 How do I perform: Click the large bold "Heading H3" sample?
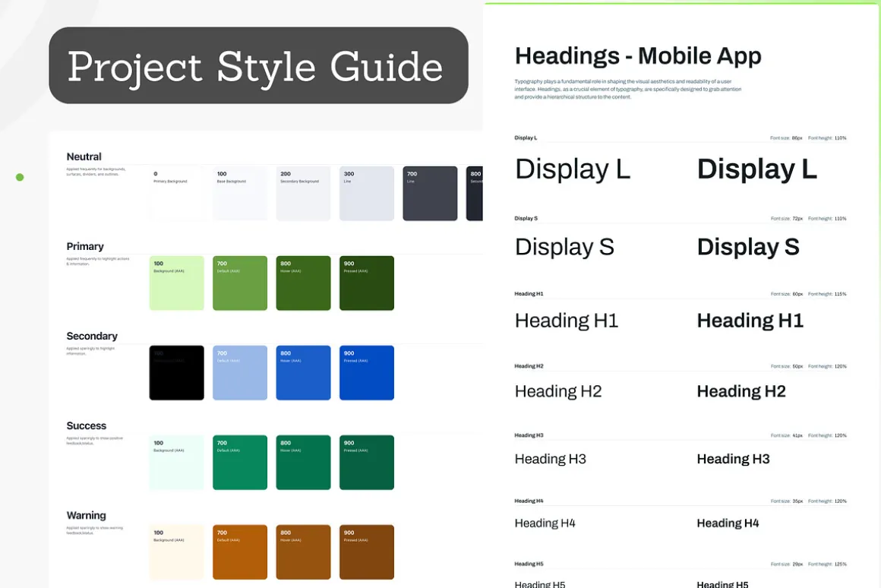point(733,460)
